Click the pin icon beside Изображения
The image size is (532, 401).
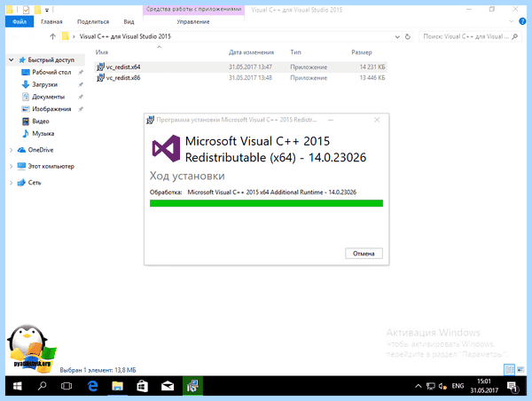[x=81, y=109]
